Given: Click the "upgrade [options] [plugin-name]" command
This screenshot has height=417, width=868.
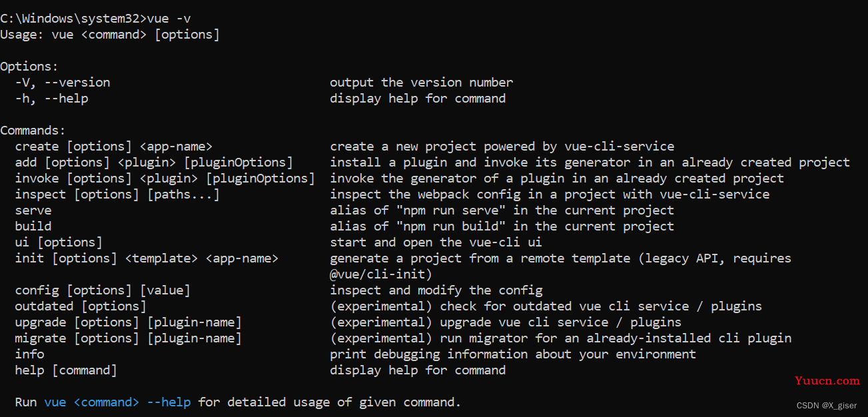Looking at the screenshot, I should (129, 322).
